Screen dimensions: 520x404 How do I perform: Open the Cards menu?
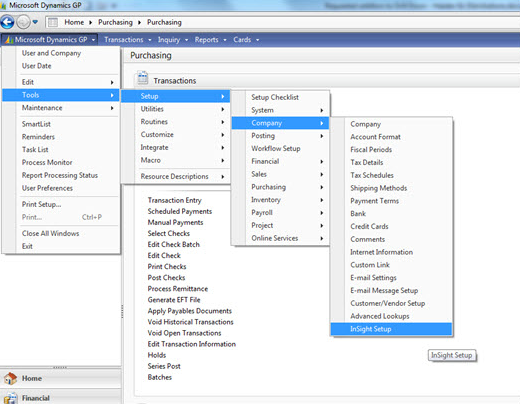pos(246,40)
